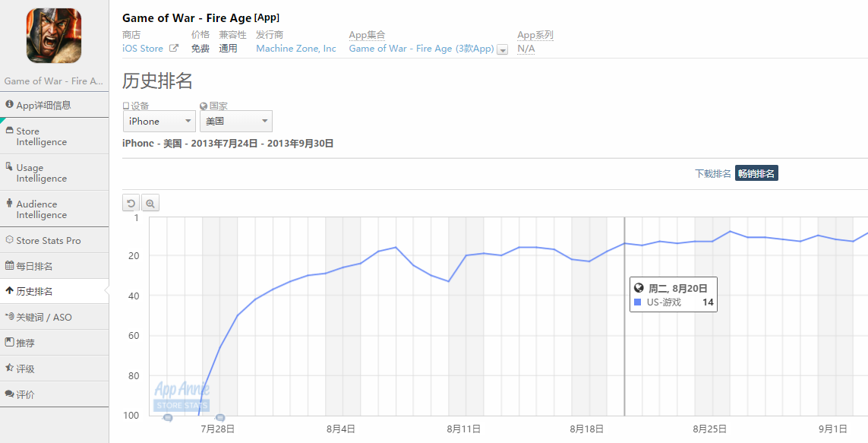The width and height of the screenshot is (868, 443).
Task: Click the 周二, 8月20日 tooltip header
Action: pyautogui.click(x=677, y=288)
